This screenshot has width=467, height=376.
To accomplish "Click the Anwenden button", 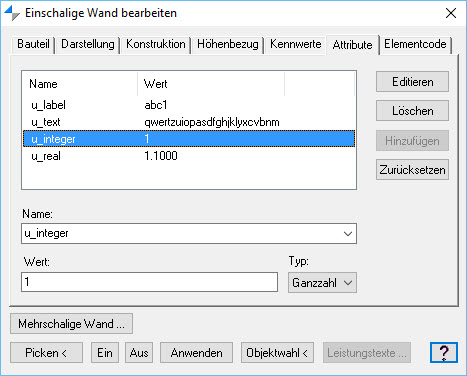I will point(196,353).
